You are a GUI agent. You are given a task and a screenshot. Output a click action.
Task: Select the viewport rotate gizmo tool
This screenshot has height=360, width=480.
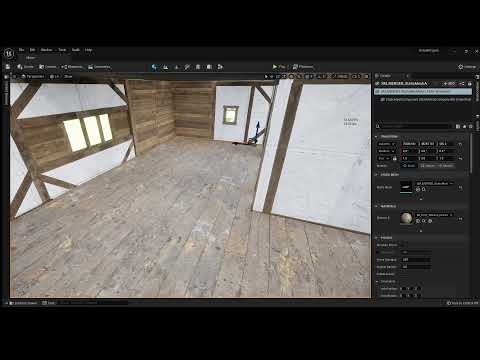click(x=278, y=76)
